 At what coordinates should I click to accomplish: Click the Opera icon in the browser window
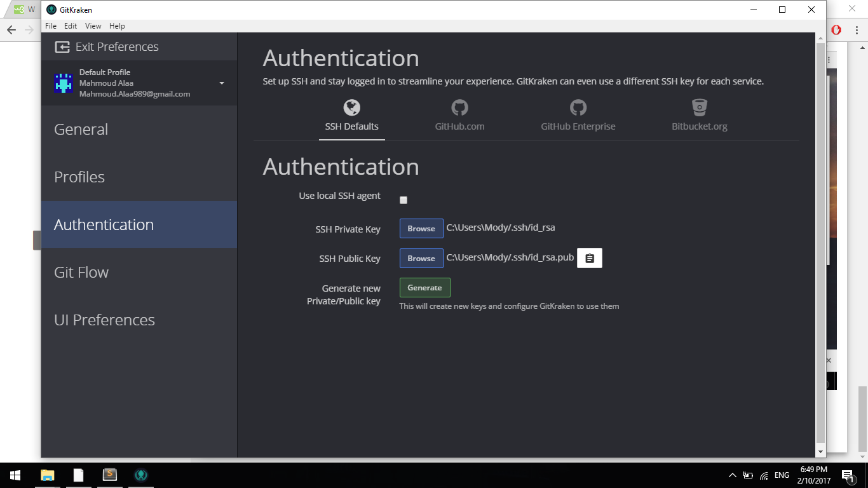tap(836, 30)
